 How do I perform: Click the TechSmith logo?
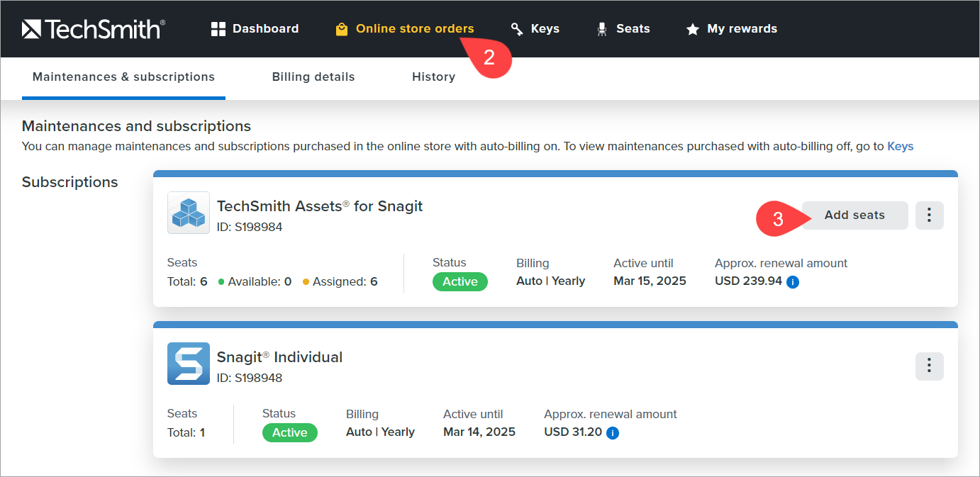coord(93,28)
